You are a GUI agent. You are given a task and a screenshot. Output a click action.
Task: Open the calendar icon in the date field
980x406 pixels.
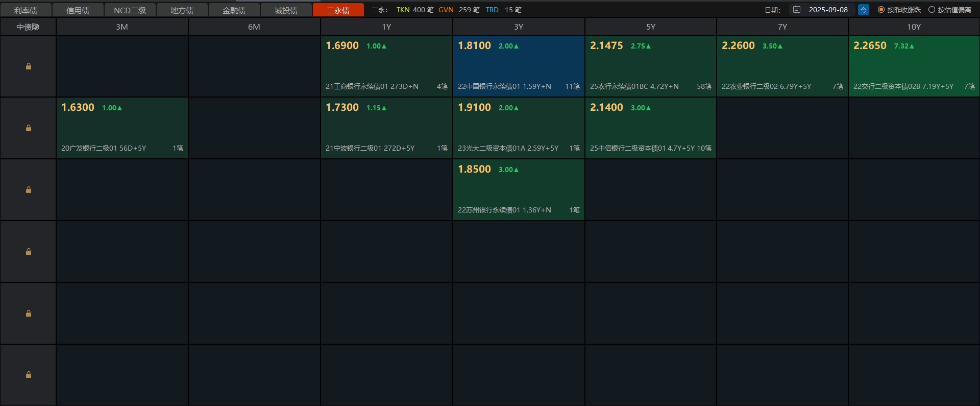point(796,10)
